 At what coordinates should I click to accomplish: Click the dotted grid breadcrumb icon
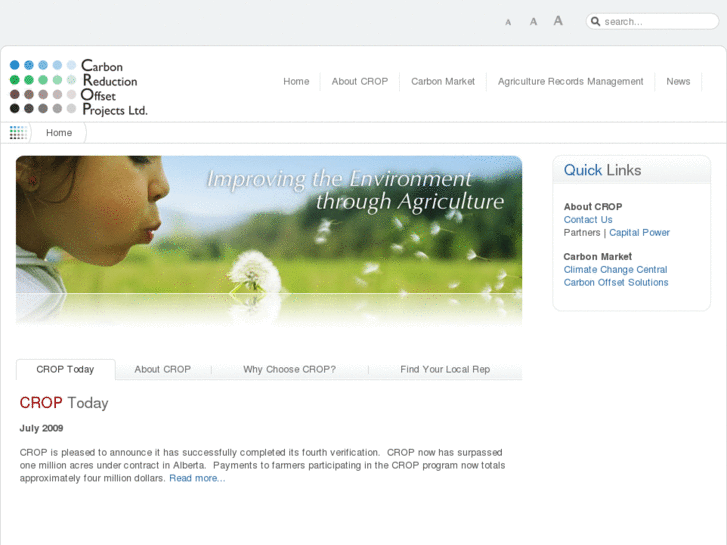coord(18,133)
